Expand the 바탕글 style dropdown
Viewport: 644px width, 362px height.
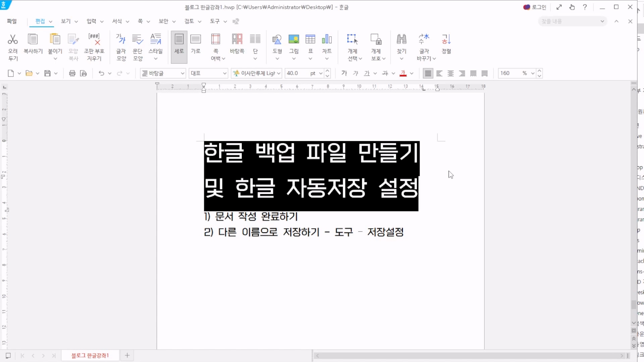coord(182,73)
